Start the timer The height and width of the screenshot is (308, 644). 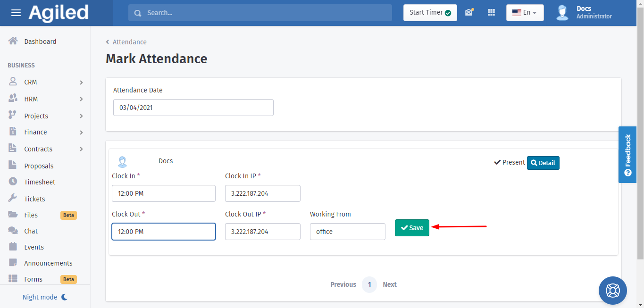pyautogui.click(x=430, y=13)
